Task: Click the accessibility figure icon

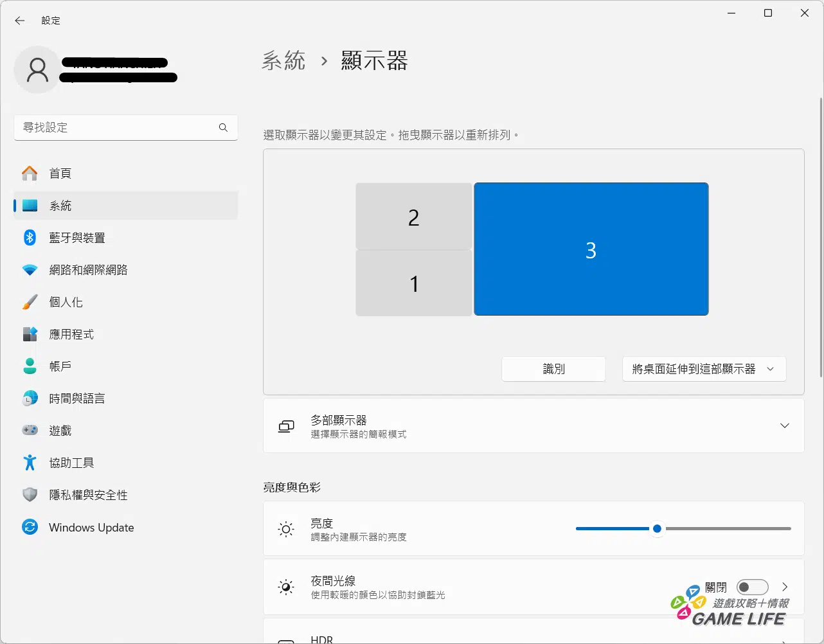Action: tap(30, 463)
